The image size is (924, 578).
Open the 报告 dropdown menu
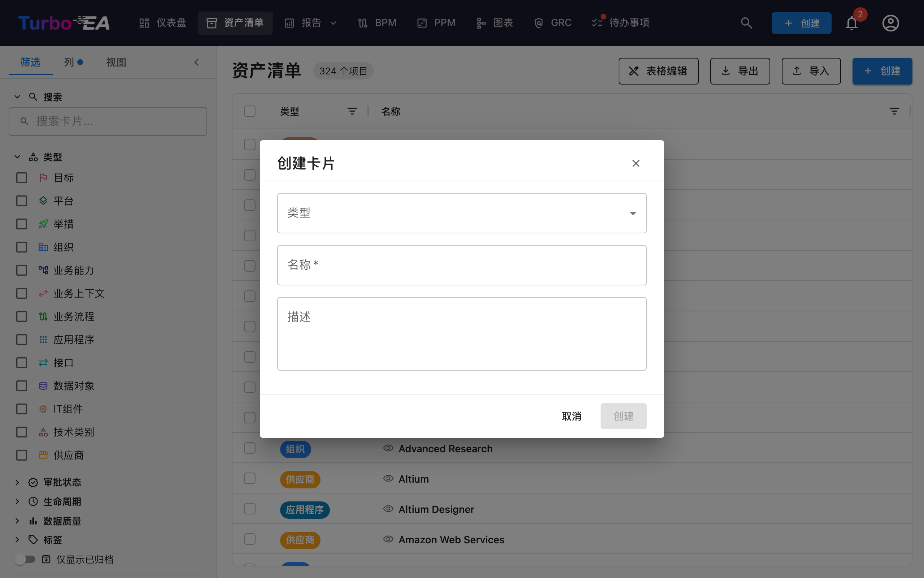click(310, 23)
